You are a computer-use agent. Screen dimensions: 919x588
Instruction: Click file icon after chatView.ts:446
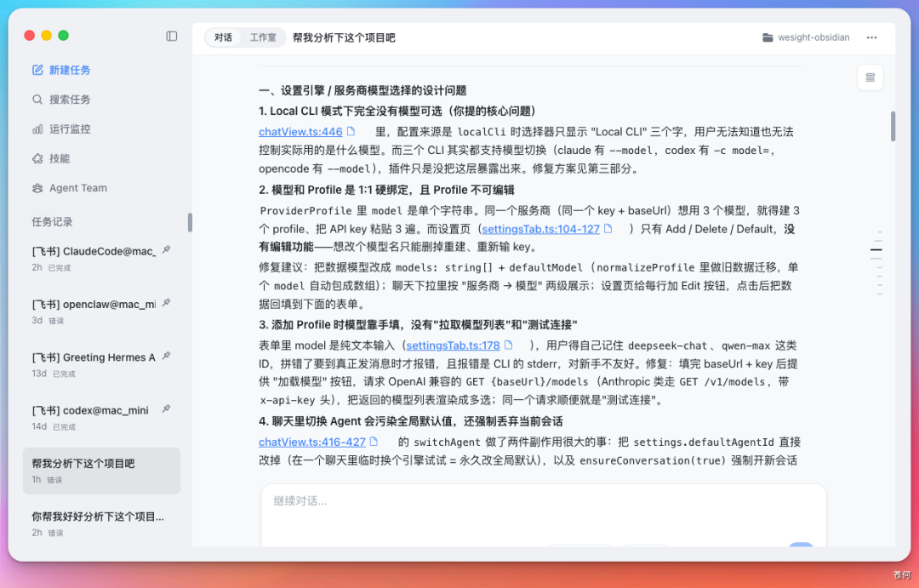[351, 131]
